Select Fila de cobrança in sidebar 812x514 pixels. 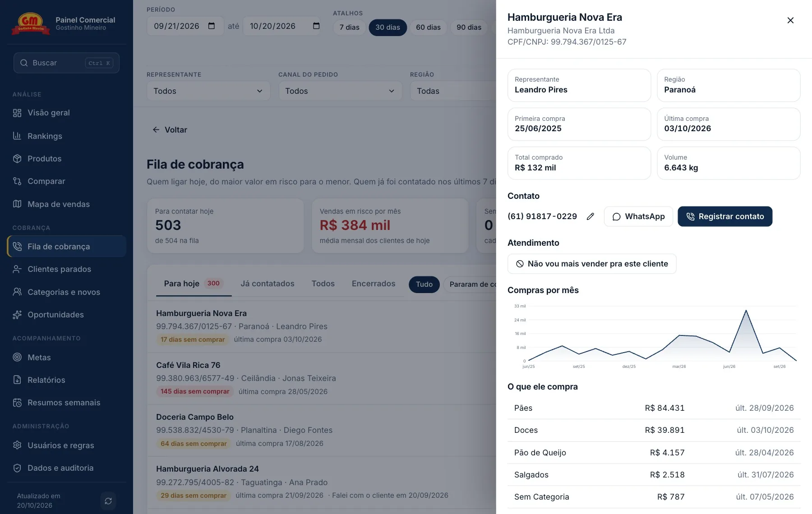point(66,247)
